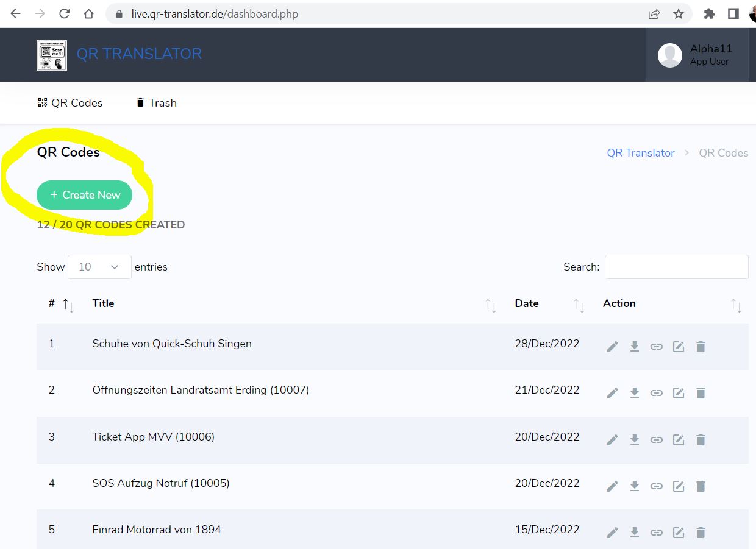The width and height of the screenshot is (756, 549).
Task: Open edit-note icon for Ticket App MVV
Action: [678, 439]
